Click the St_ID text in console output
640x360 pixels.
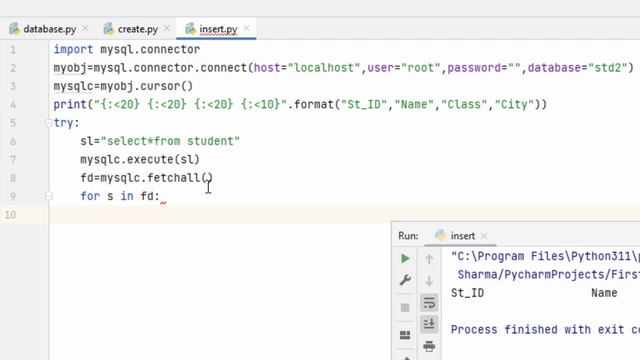coord(467,293)
